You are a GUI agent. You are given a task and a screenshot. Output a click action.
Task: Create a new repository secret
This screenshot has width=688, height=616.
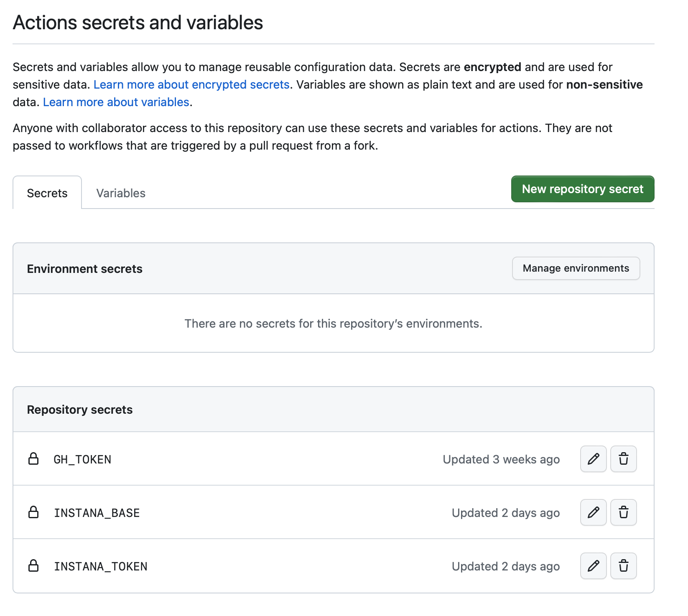point(582,189)
